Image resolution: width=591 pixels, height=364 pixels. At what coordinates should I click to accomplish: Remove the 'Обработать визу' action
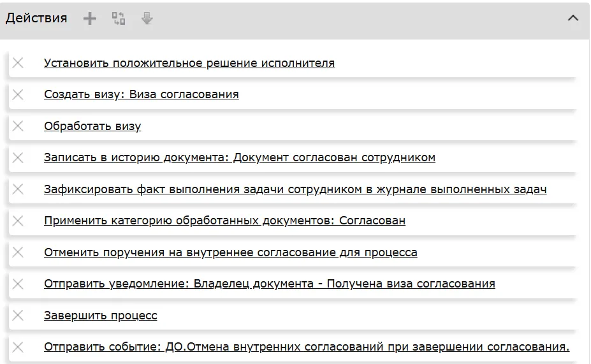pyautogui.click(x=18, y=126)
